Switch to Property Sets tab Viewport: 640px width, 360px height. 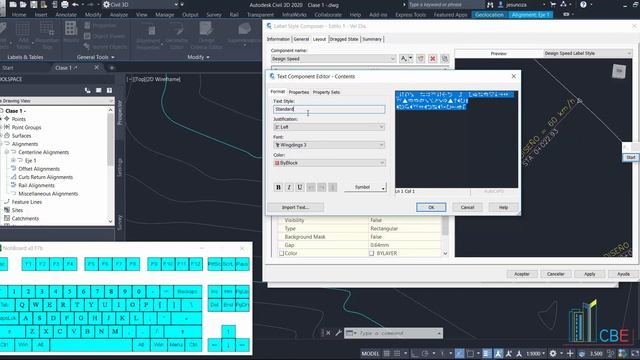point(326,92)
